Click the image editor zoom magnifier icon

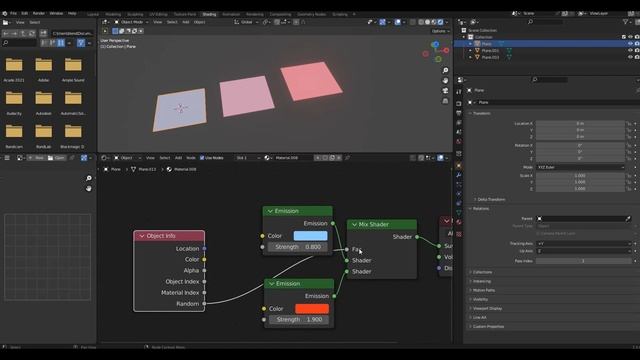tap(89, 178)
